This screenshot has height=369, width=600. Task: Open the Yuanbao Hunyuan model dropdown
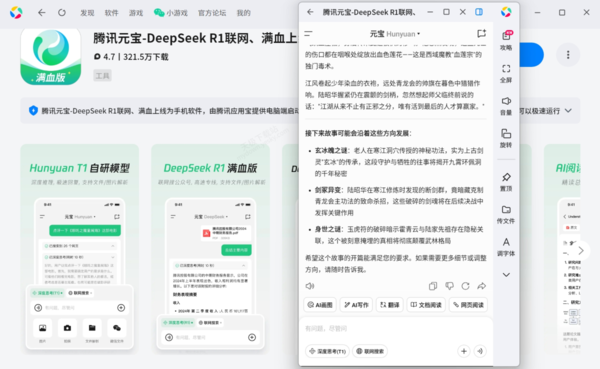(x=395, y=34)
